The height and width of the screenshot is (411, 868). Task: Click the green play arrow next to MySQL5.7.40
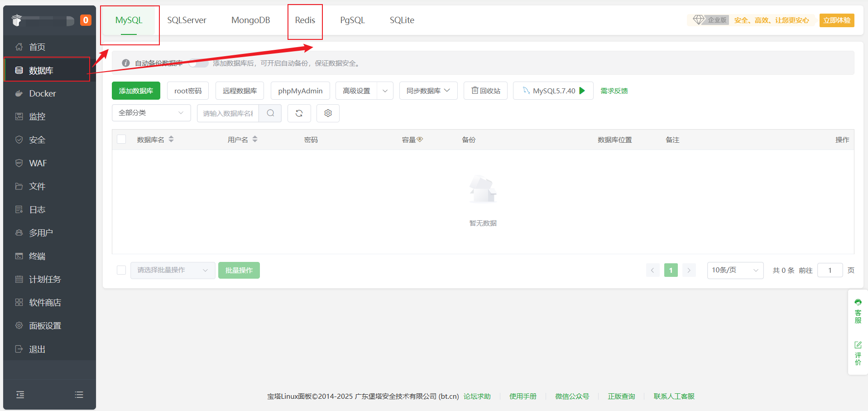[x=582, y=91]
